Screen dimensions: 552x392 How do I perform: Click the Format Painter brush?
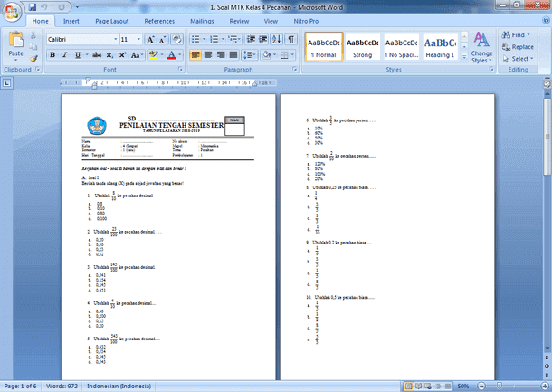pos(33,59)
